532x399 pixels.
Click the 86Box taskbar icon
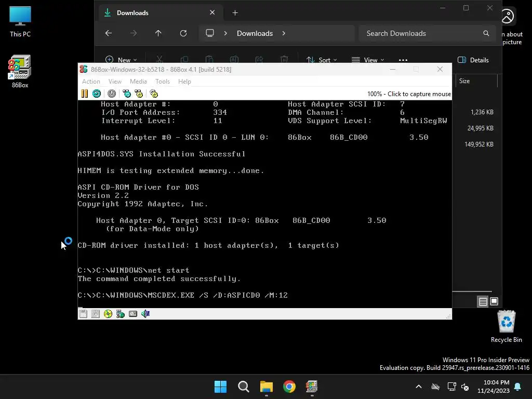(312, 387)
